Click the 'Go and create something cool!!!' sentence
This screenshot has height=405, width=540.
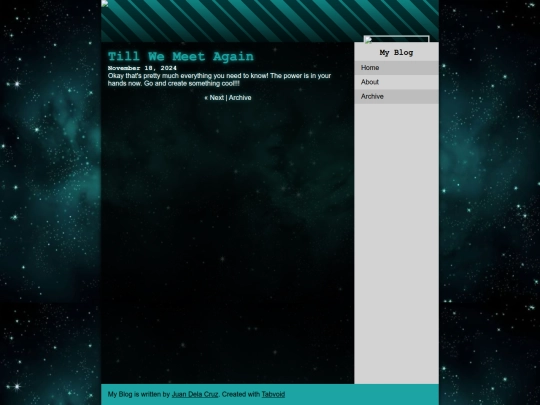click(192, 84)
